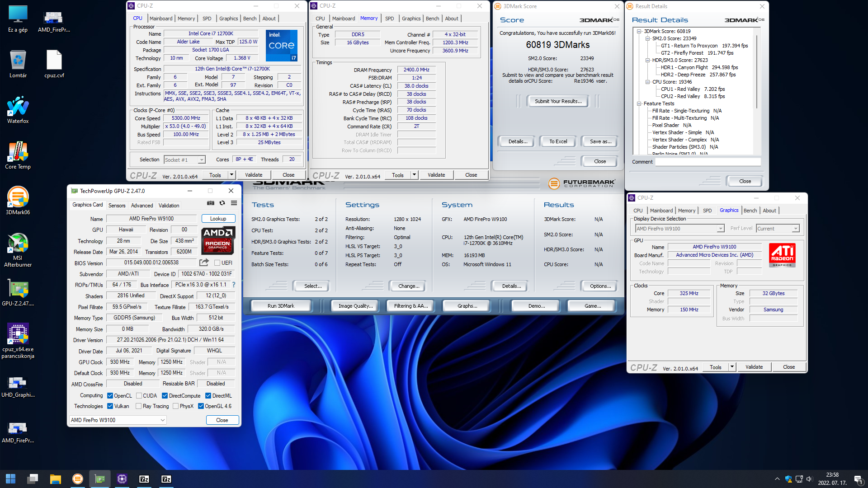The width and height of the screenshot is (868, 488).
Task: Open the Socket #1 selection dropdown
Action: pos(184,160)
